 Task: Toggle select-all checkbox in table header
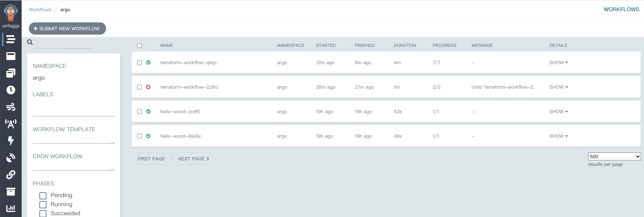tap(139, 45)
